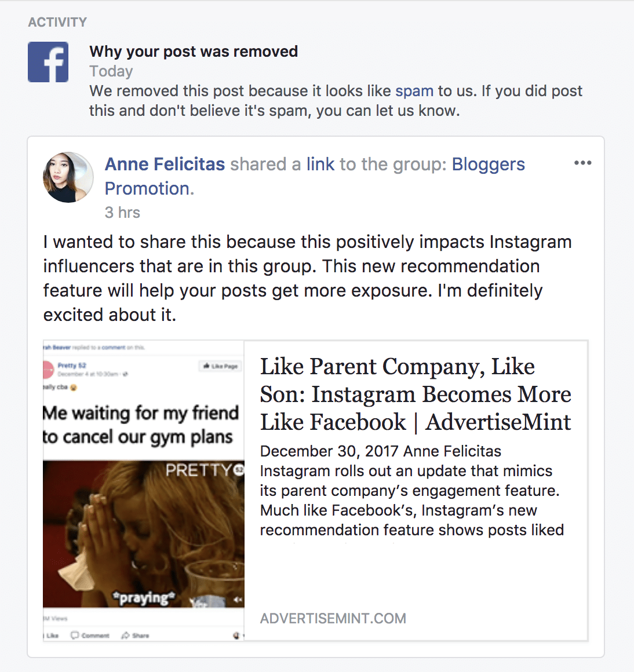The width and height of the screenshot is (634, 672).
Task: Open Anne Felicitas's profile via her name
Action: [x=164, y=164]
